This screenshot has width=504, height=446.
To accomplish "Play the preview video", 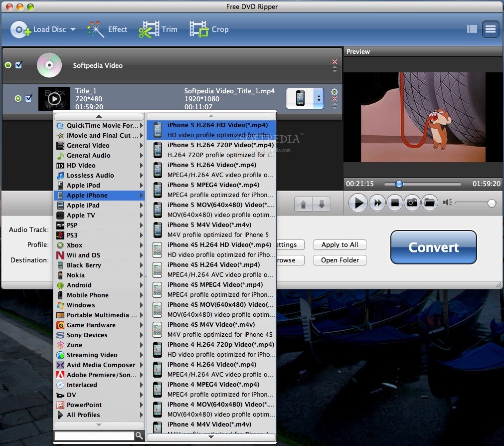I will point(358,203).
